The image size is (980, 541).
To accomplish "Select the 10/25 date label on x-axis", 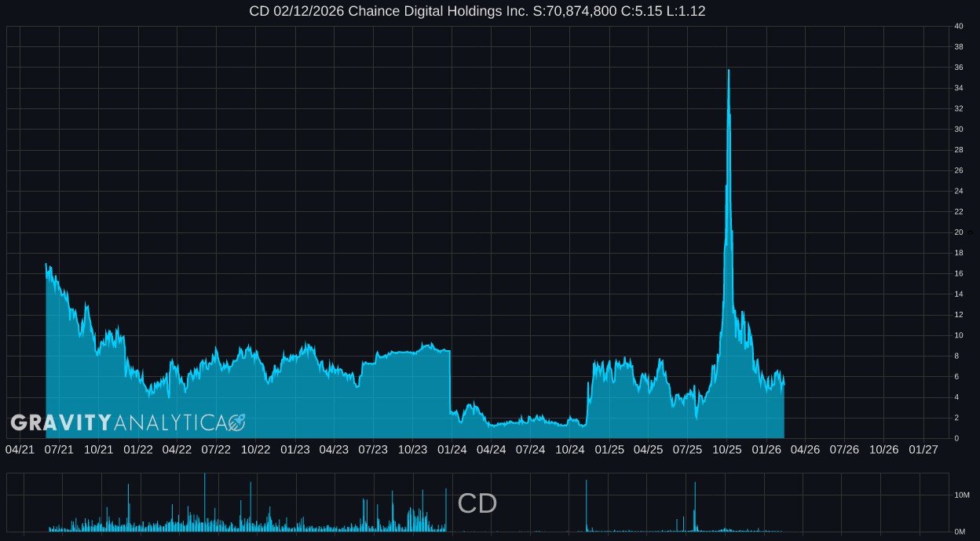I will pos(726,450).
